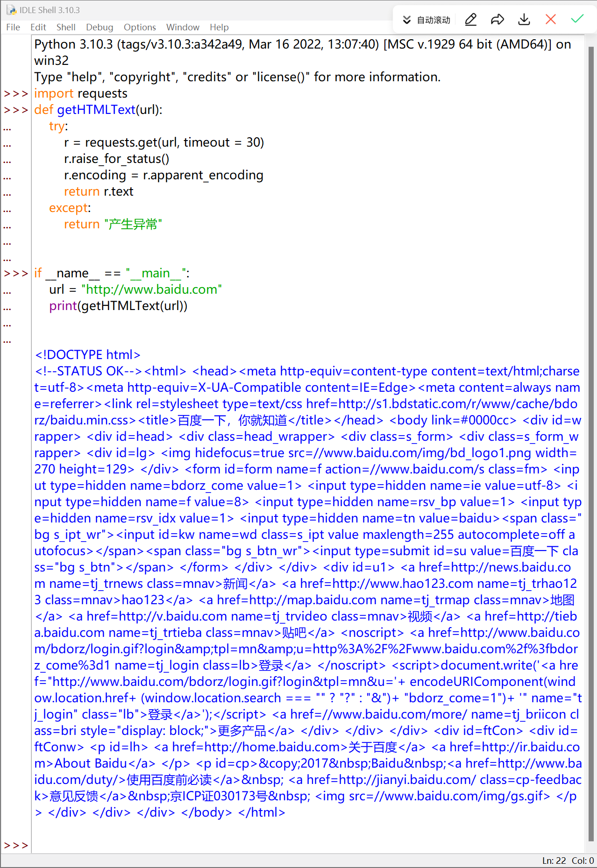The width and height of the screenshot is (597, 868).
Task: Click the string "产生异常"
Action: (x=133, y=224)
